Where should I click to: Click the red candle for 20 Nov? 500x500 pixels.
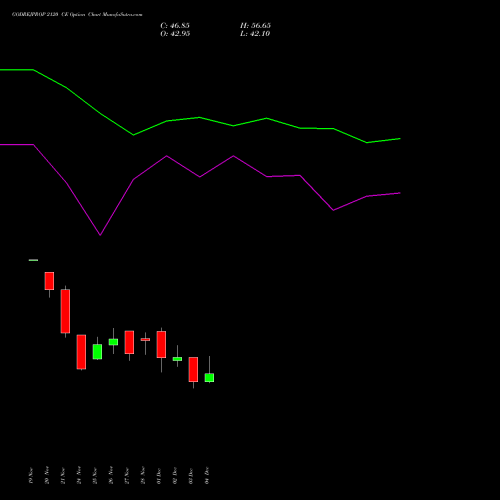[49, 281]
